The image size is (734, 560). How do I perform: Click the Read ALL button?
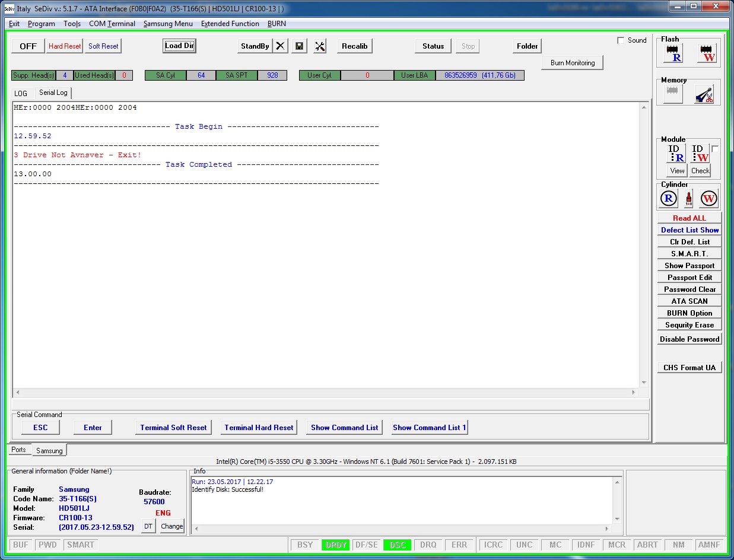pyautogui.click(x=689, y=218)
